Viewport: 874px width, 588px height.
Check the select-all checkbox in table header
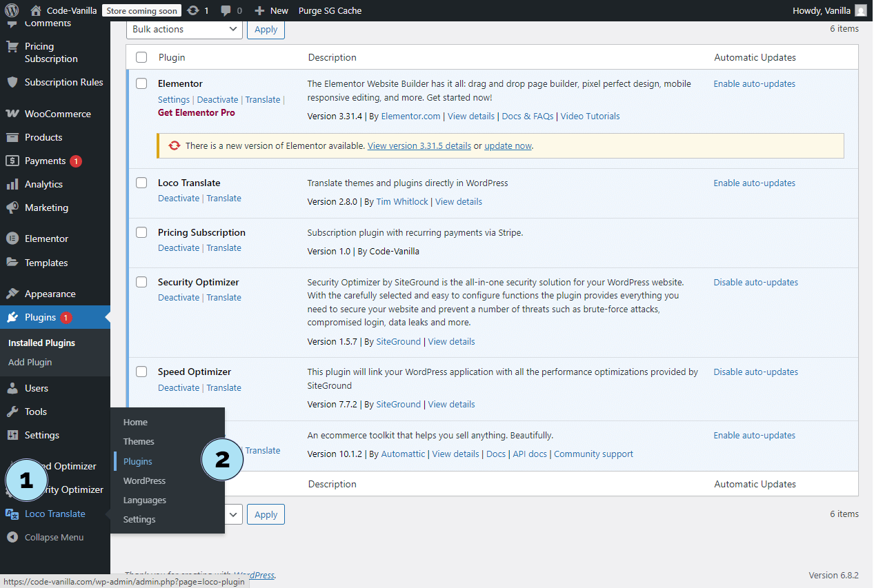coord(141,57)
